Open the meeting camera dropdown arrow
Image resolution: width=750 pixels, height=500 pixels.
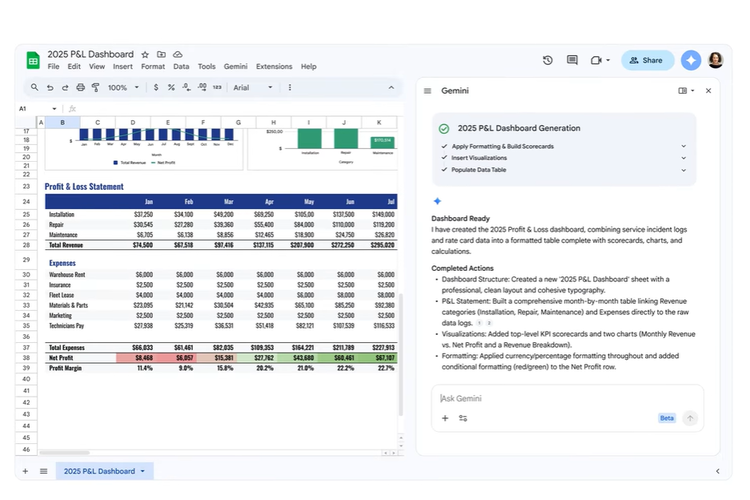[x=608, y=60]
